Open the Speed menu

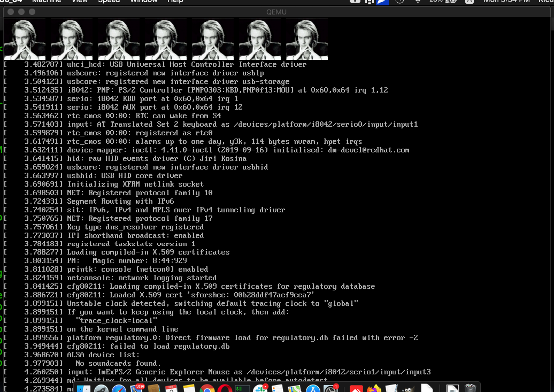point(109,2)
